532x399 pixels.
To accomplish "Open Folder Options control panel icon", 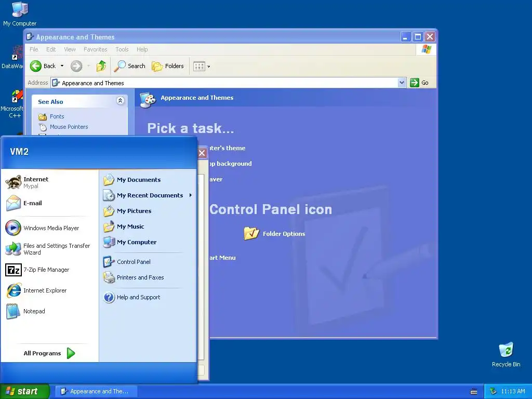I will [x=274, y=233].
